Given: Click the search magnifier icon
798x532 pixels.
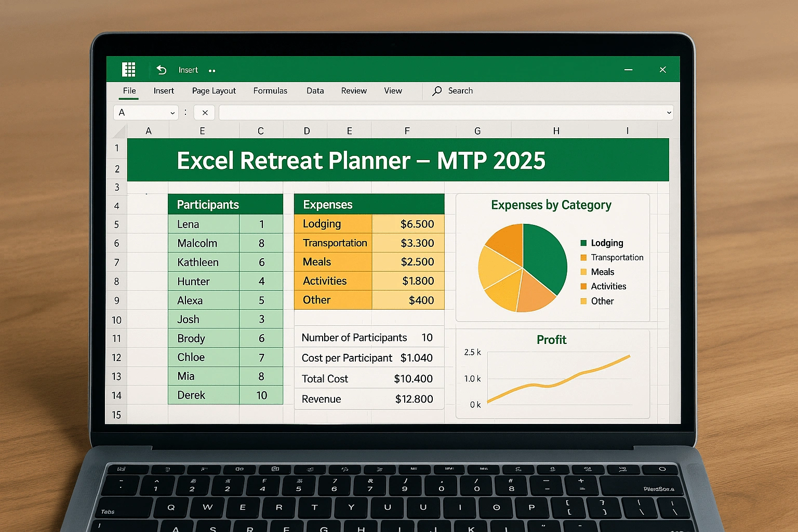Looking at the screenshot, I should [437, 91].
